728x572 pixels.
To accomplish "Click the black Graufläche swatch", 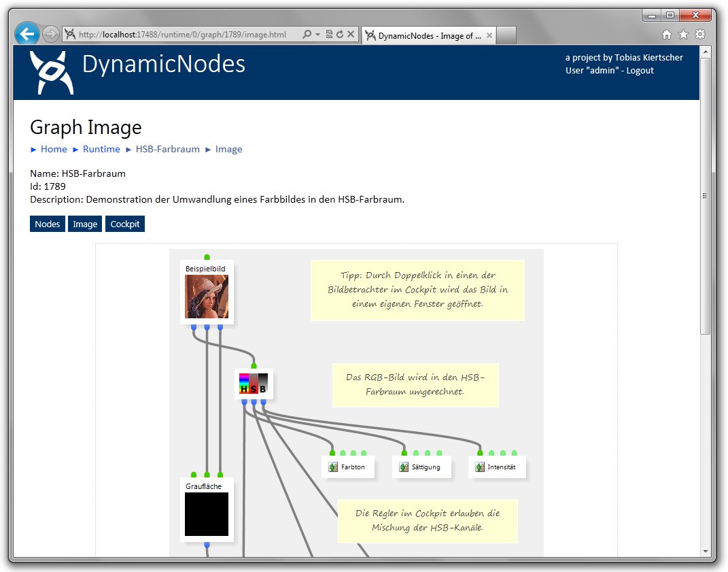I will coord(207,514).
